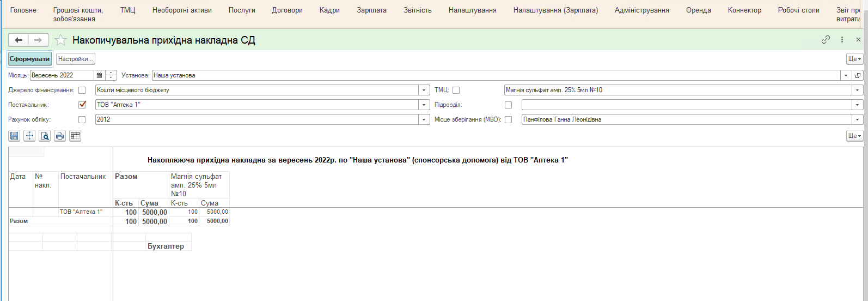Copy link using the chain icon

click(826, 40)
